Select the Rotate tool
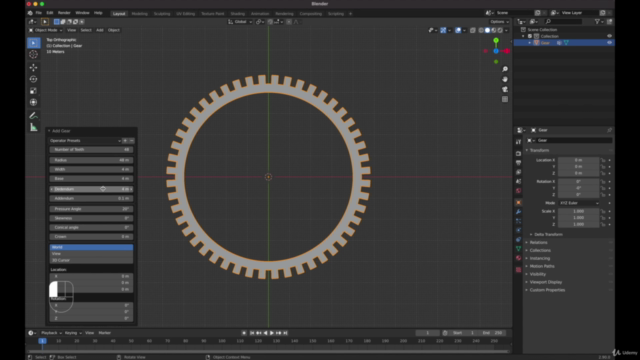The image size is (640, 360). [x=33, y=79]
